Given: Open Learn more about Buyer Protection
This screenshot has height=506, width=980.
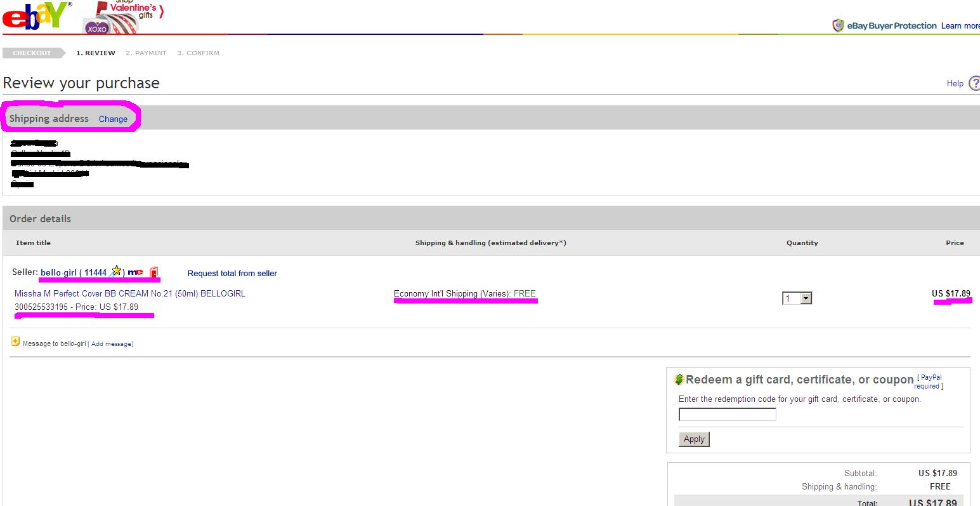Looking at the screenshot, I should (960, 26).
